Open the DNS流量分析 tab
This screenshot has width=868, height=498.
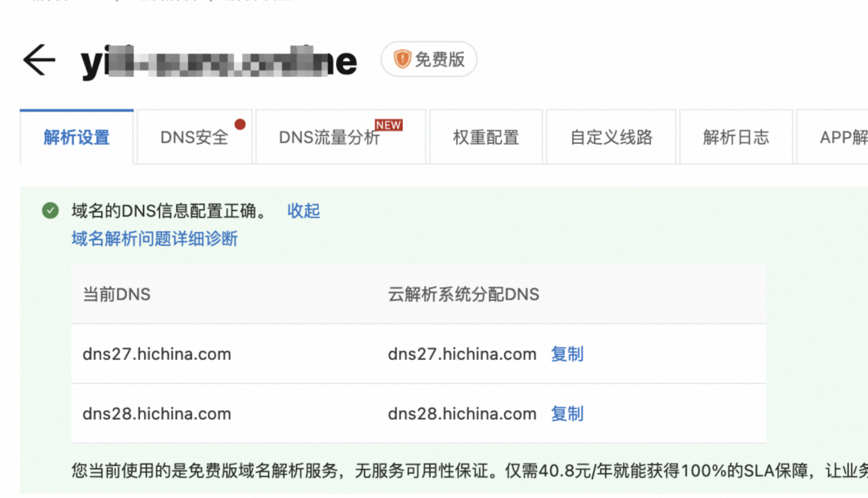tap(330, 137)
